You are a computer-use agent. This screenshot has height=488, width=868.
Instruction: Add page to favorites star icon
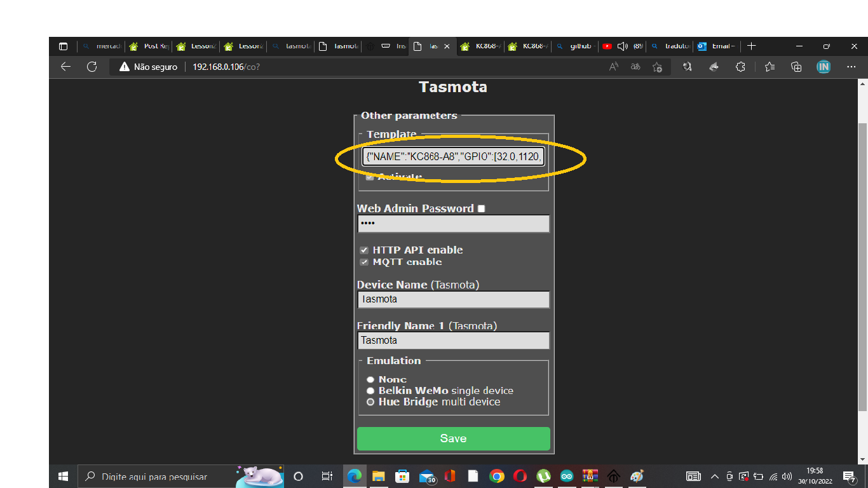658,67
